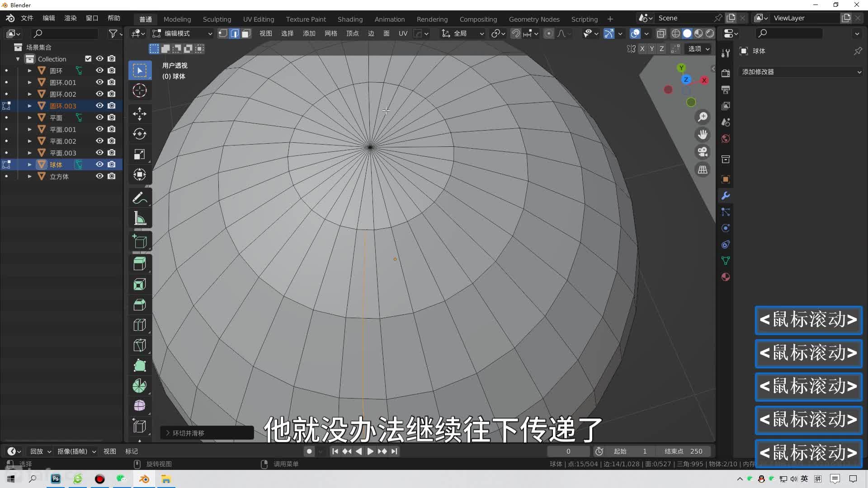Toggle proportional editing
Viewport: 868px width, 488px height.
[x=549, y=33]
